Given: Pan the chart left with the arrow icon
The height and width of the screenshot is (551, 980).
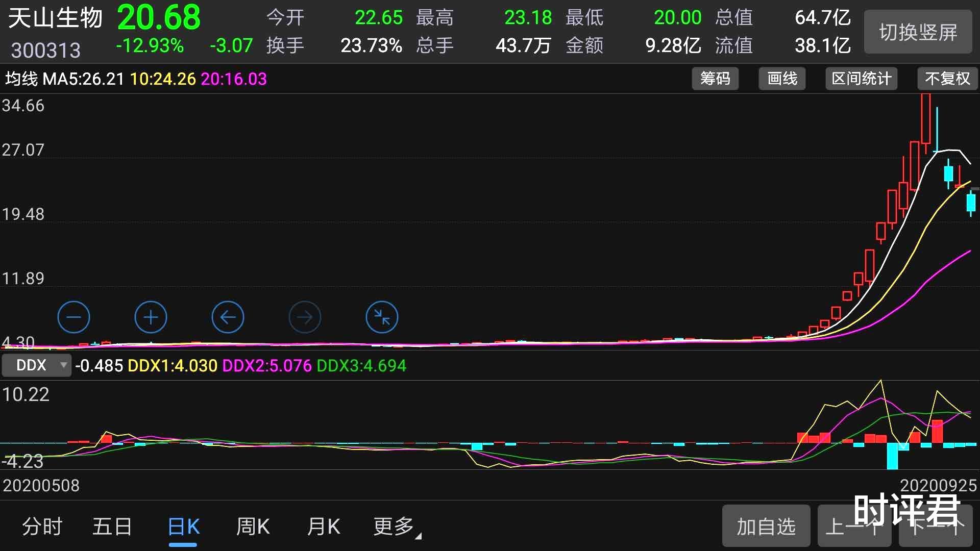Looking at the screenshot, I should pyautogui.click(x=228, y=317).
